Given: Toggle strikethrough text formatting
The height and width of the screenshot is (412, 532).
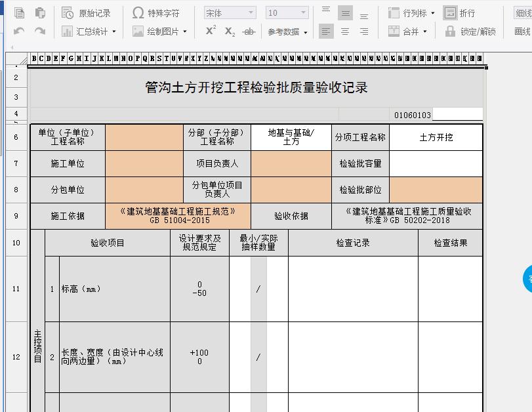Looking at the screenshot, I should pos(249,31).
